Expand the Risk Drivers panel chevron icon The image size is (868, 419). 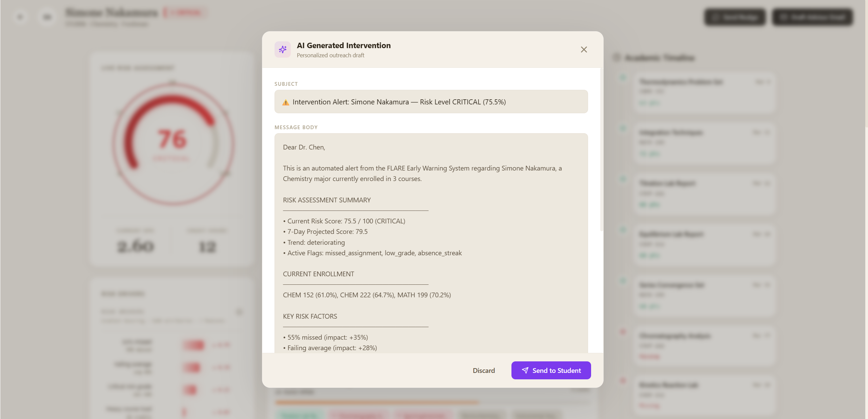coord(239,312)
